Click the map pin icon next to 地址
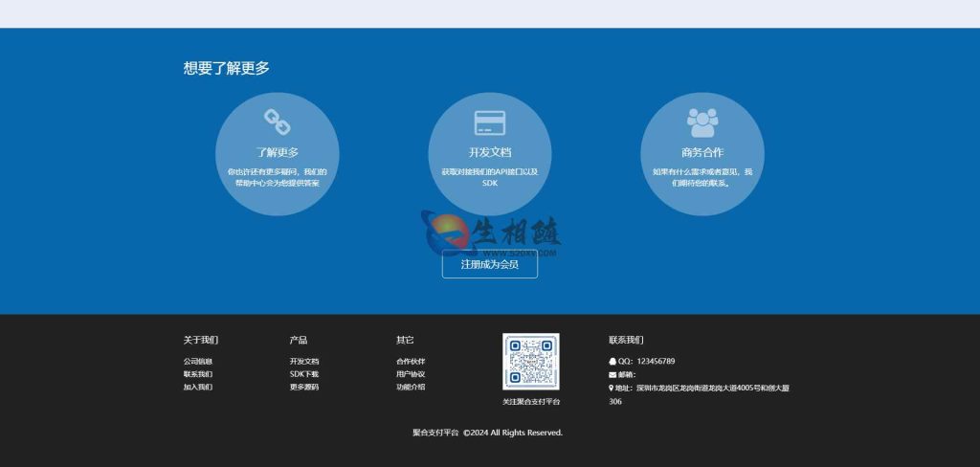This screenshot has height=467, width=980. tap(612, 389)
